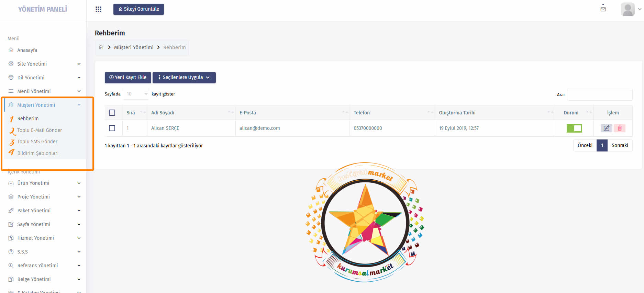Click the phone number 05370000000
This screenshot has width=644, height=293.
(368, 128)
